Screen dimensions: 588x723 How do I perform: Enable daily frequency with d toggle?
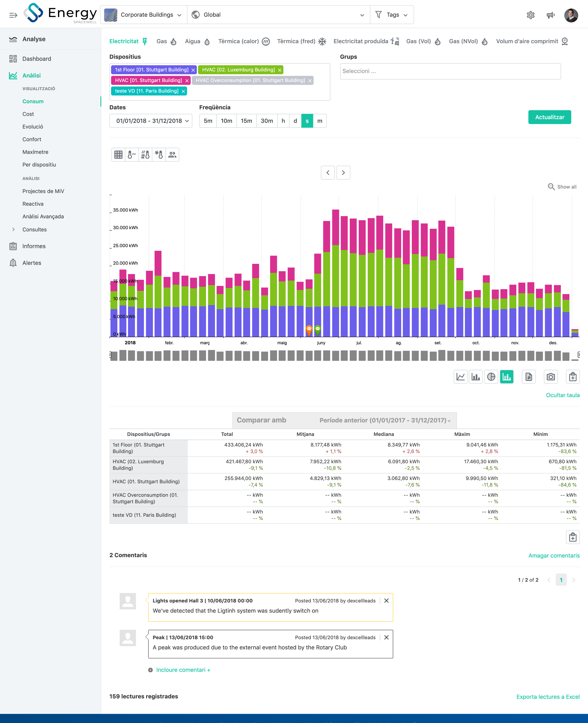295,121
